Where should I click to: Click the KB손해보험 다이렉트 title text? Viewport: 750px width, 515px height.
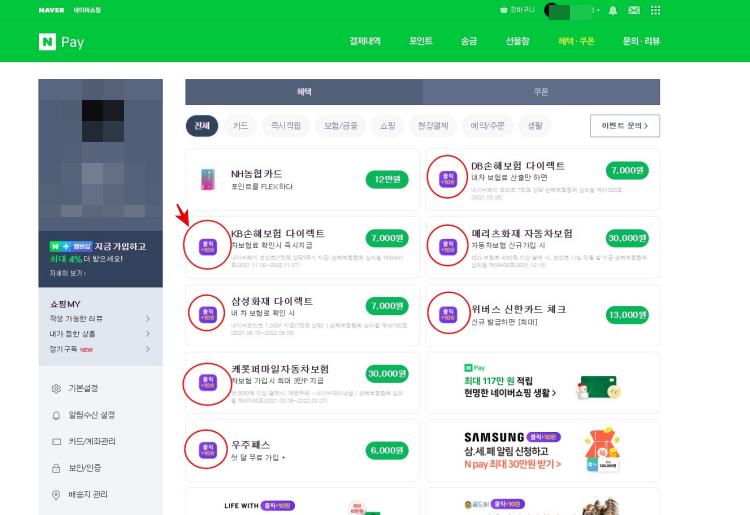(x=277, y=233)
